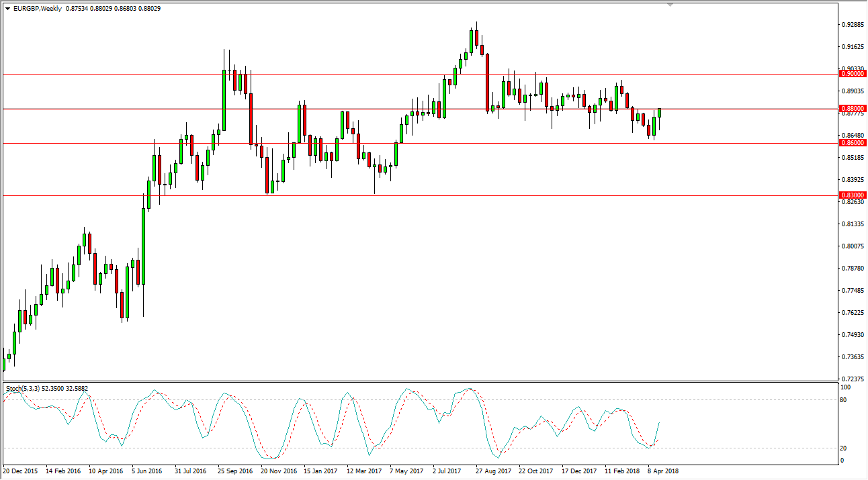Image resolution: width=868 pixels, height=480 pixels.
Task: Click the 0.81335 price axis value
Action: [x=852, y=224]
